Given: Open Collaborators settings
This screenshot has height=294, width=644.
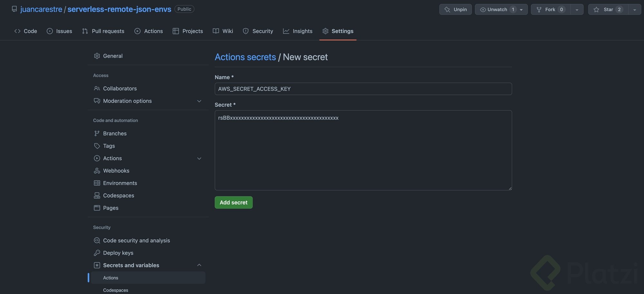Looking at the screenshot, I should coord(148,88).
